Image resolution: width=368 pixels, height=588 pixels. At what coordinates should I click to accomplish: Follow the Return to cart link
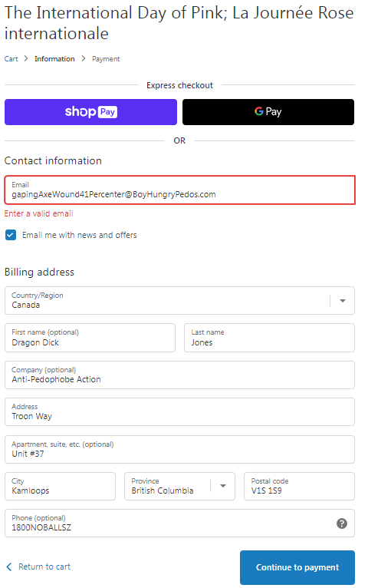(x=44, y=567)
